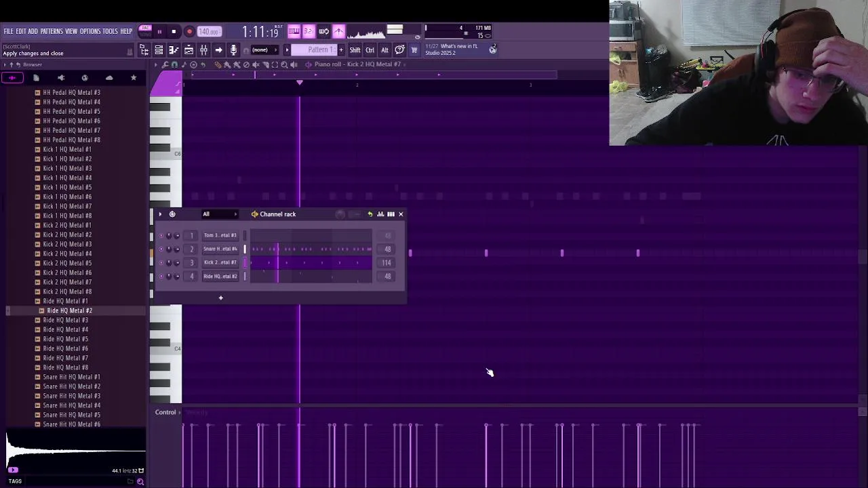Adjust the Kick 2 channel pan knob

point(169,263)
